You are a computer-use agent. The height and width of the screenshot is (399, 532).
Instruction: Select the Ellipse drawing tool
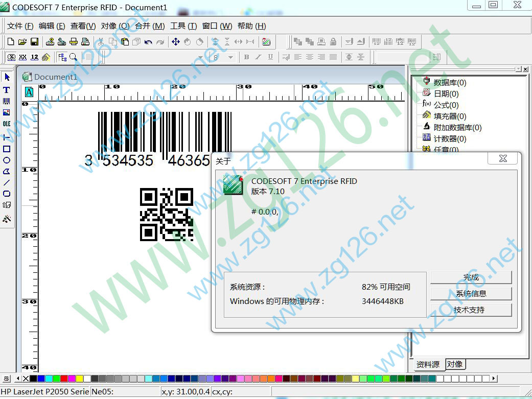tap(7, 160)
